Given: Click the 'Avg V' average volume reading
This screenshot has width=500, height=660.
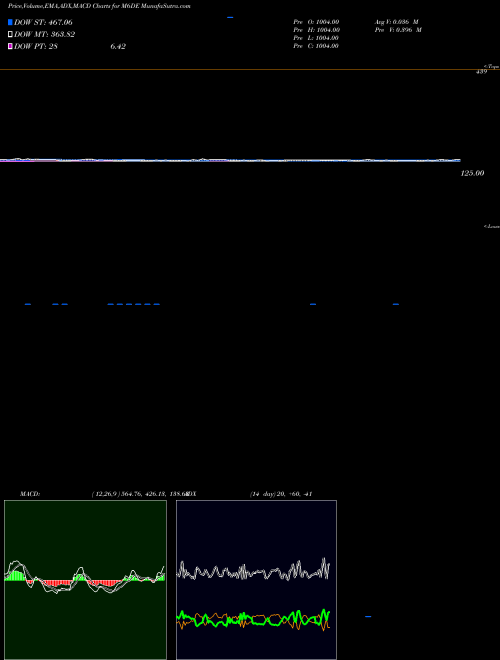Looking at the screenshot, I should [396, 22].
